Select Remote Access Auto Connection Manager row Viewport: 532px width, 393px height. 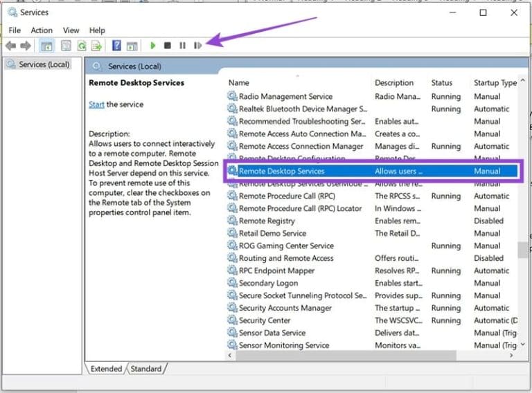click(372, 134)
